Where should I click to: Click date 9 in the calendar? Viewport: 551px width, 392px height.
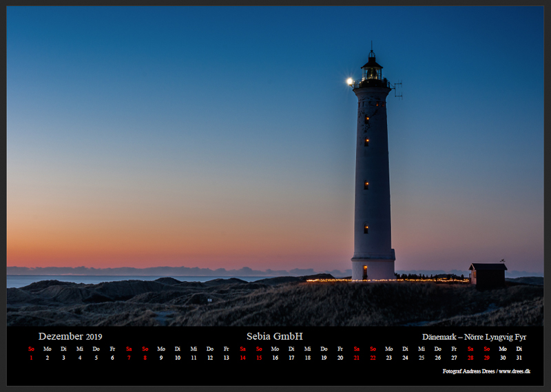(x=161, y=358)
